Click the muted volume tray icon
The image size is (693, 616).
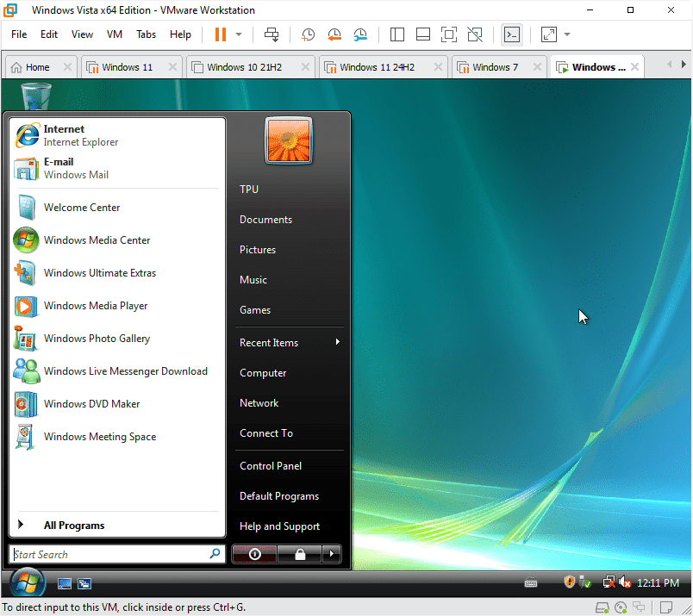coord(625,582)
